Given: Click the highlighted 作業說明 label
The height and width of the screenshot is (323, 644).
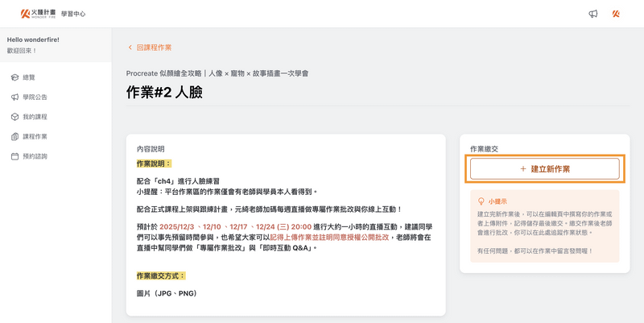Looking at the screenshot, I should [154, 164].
